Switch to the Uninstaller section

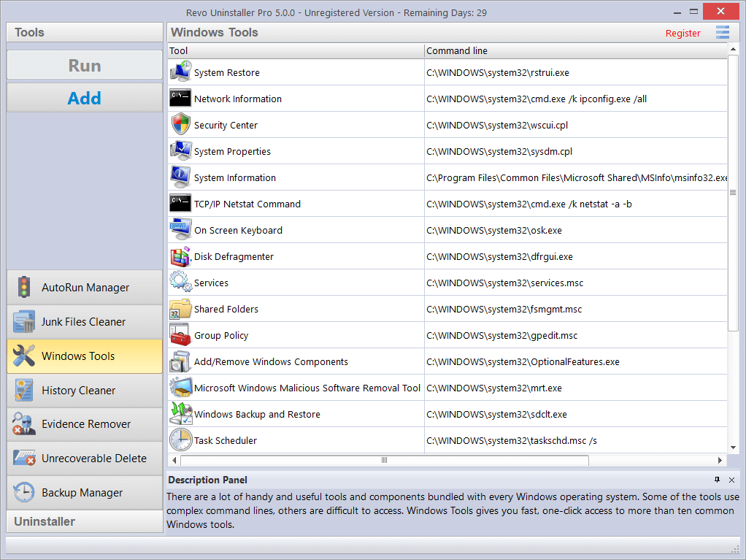85,521
